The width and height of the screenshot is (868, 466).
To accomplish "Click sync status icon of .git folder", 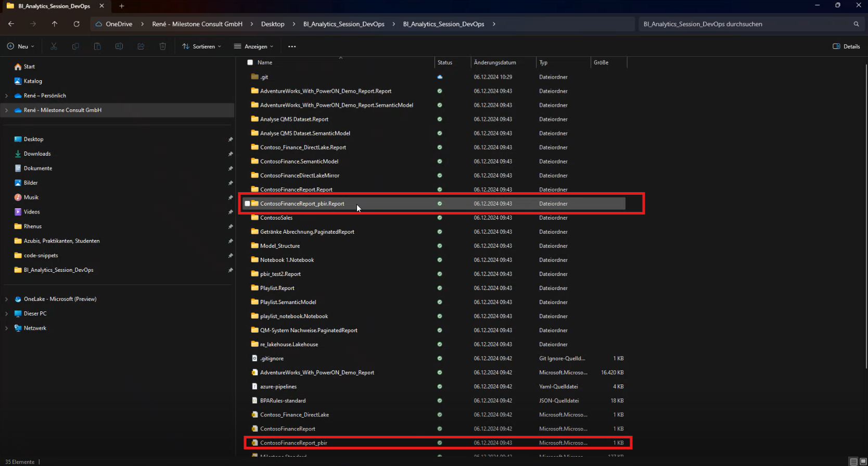I will pos(440,77).
